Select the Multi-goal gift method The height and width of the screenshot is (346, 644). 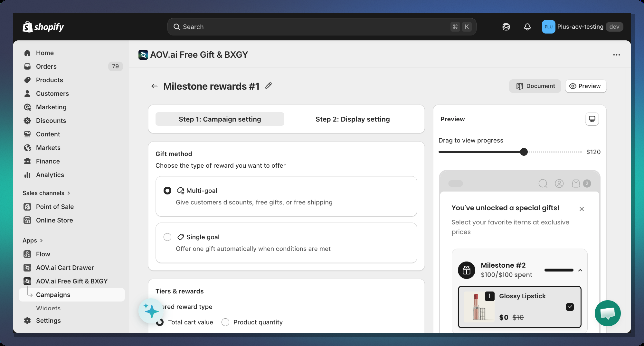[x=167, y=191]
